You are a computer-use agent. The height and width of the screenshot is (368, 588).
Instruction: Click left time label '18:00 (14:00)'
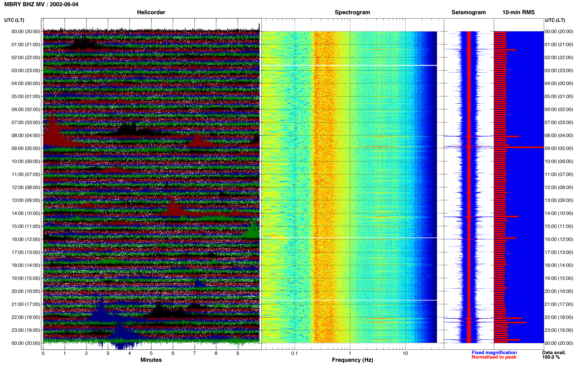[x=26, y=265]
